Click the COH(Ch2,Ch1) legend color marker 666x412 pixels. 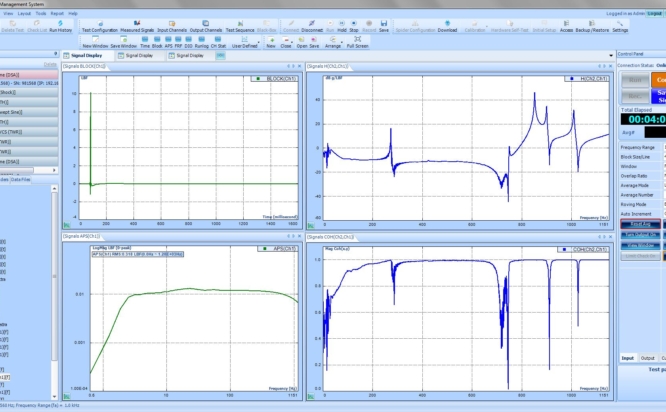point(564,249)
